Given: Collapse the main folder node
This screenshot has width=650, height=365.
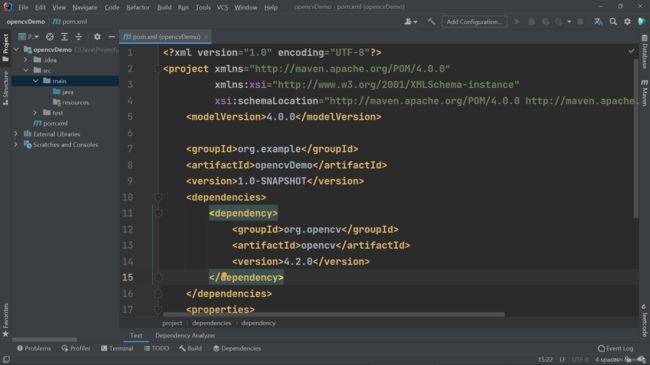Looking at the screenshot, I should tap(36, 81).
